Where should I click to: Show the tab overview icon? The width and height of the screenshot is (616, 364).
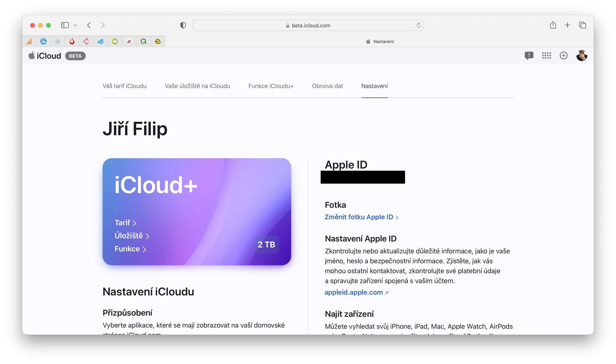pos(582,25)
